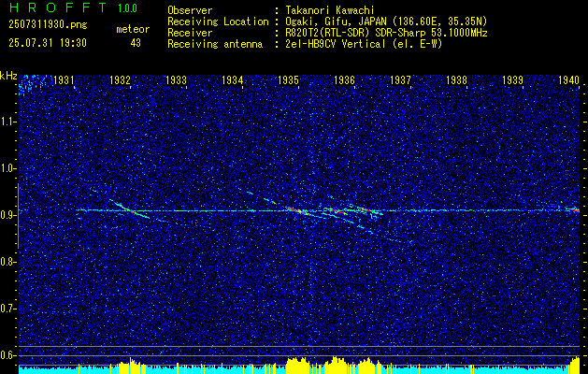Click the 0.9 kHz frequency label
Screen dimensions: 588x374
pos(7,215)
